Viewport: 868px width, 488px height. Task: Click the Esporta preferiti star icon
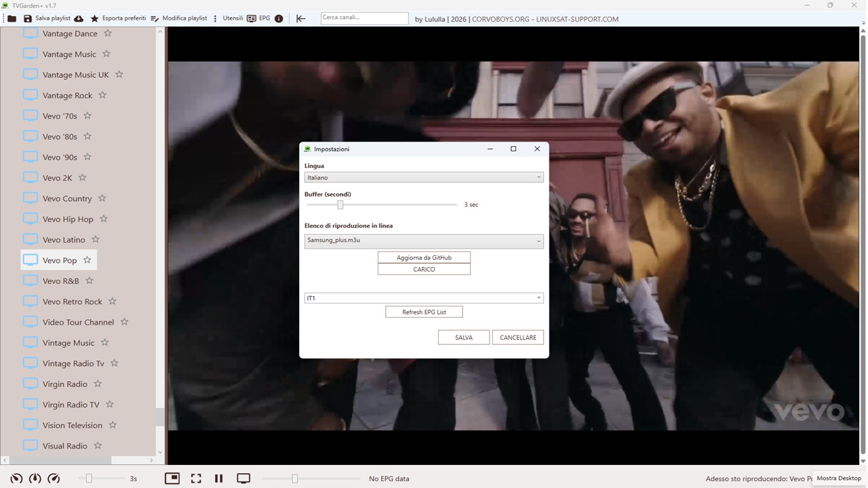coord(95,19)
